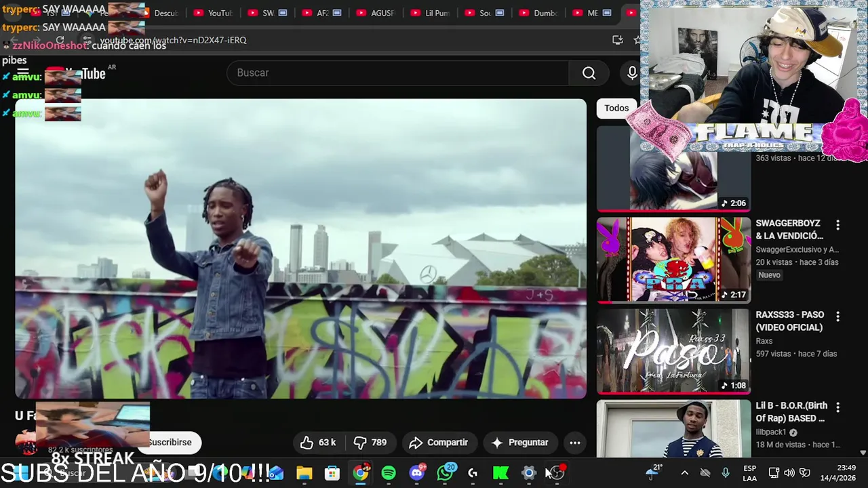The height and width of the screenshot is (488, 868).
Task: Open the YouTube hamburger guide menu
Action: [23, 73]
